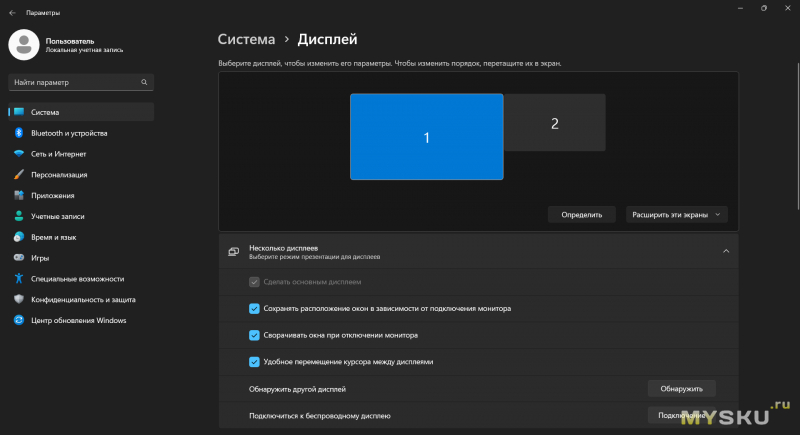The height and width of the screenshot is (435, 800).
Task: Click the user profile avatar icon
Action: pyautogui.click(x=24, y=45)
